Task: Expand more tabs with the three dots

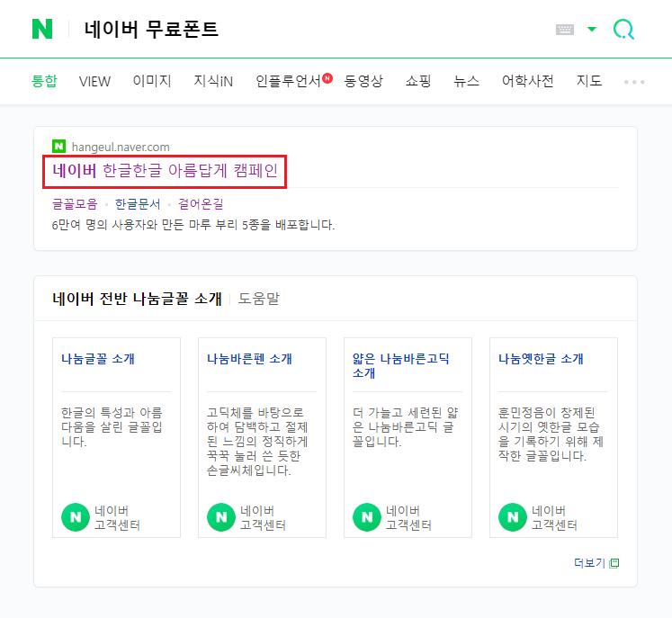Action: [634, 82]
